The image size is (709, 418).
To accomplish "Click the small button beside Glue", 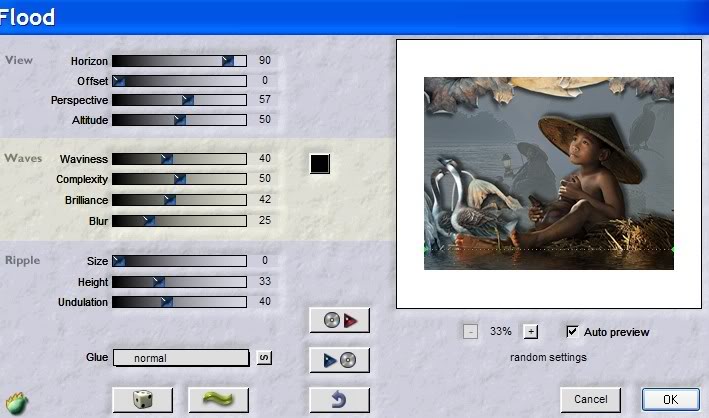I will click(x=264, y=358).
